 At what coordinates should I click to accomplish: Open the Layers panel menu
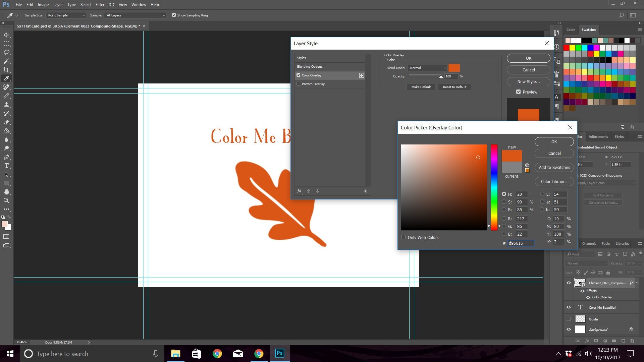[x=640, y=244]
